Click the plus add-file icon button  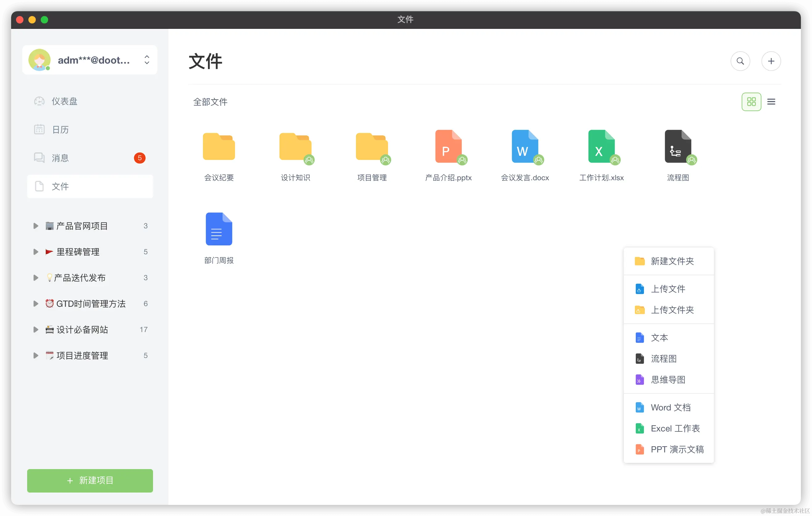tap(771, 61)
